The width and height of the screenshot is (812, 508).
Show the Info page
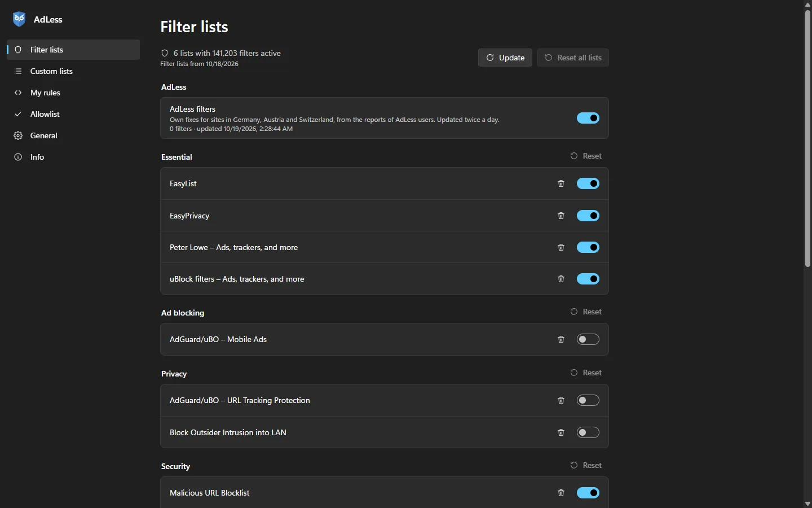point(73,157)
